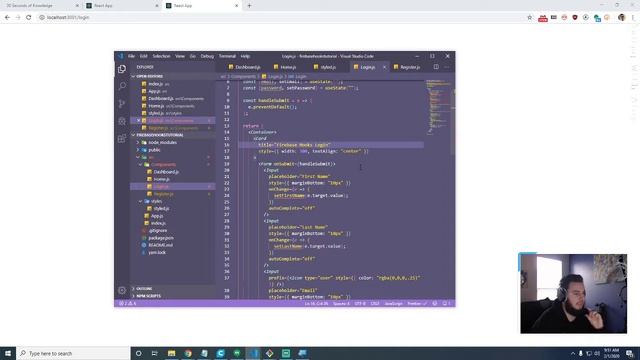This screenshot has height=360, width=640.
Task: Close the Login.js editor tab
Action: pyautogui.click(x=384, y=67)
